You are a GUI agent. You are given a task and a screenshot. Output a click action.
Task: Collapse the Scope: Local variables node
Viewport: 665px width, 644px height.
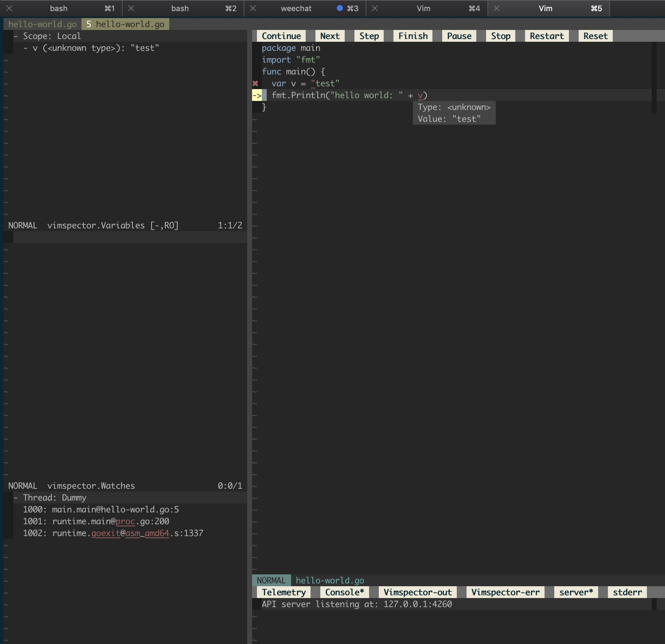(16, 36)
